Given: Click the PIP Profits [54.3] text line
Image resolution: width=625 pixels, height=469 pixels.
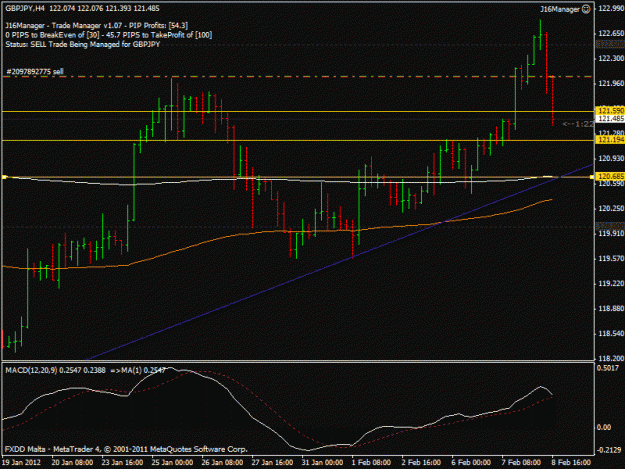Looking at the screenshot, I should [x=96, y=26].
